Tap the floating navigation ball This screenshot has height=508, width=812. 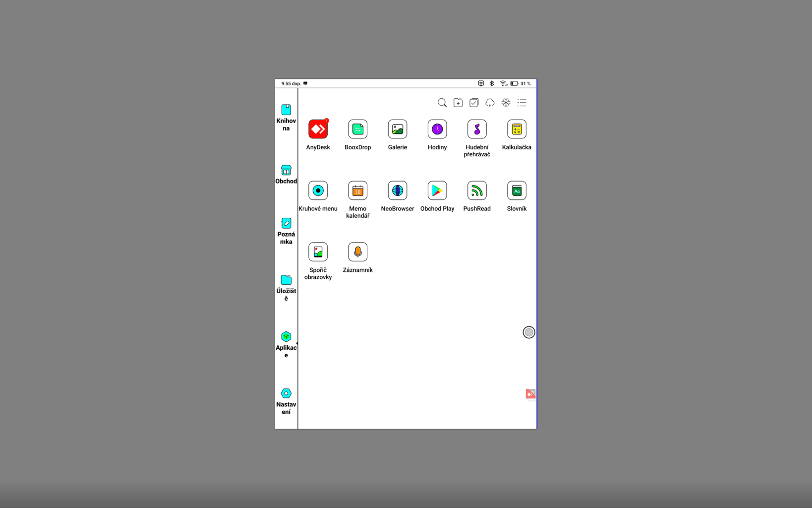(528, 332)
